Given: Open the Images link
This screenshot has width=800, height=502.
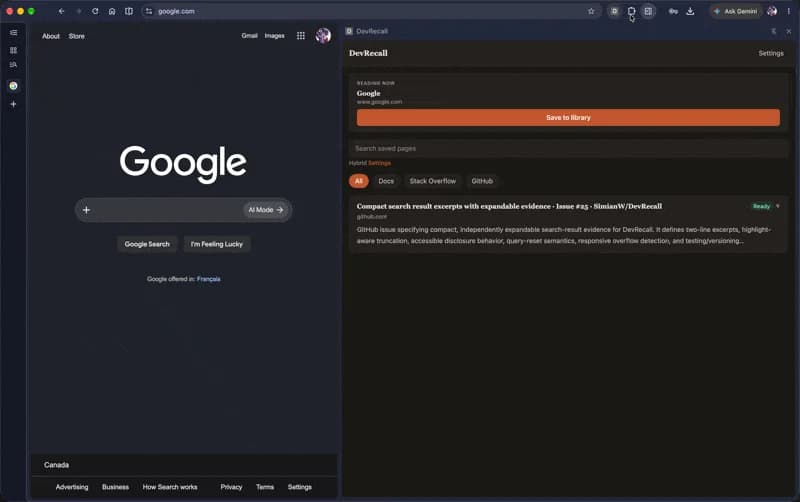Looking at the screenshot, I should 274,36.
